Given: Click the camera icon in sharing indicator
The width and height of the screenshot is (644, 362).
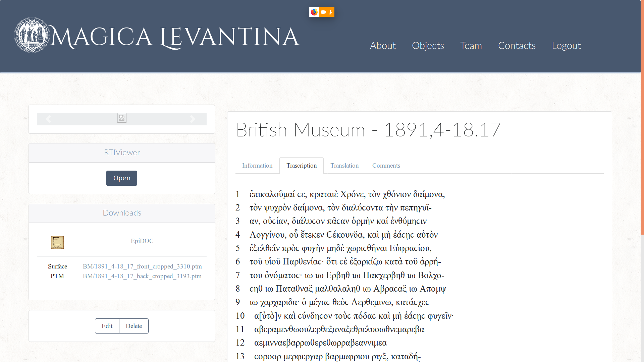Looking at the screenshot, I should [x=323, y=12].
